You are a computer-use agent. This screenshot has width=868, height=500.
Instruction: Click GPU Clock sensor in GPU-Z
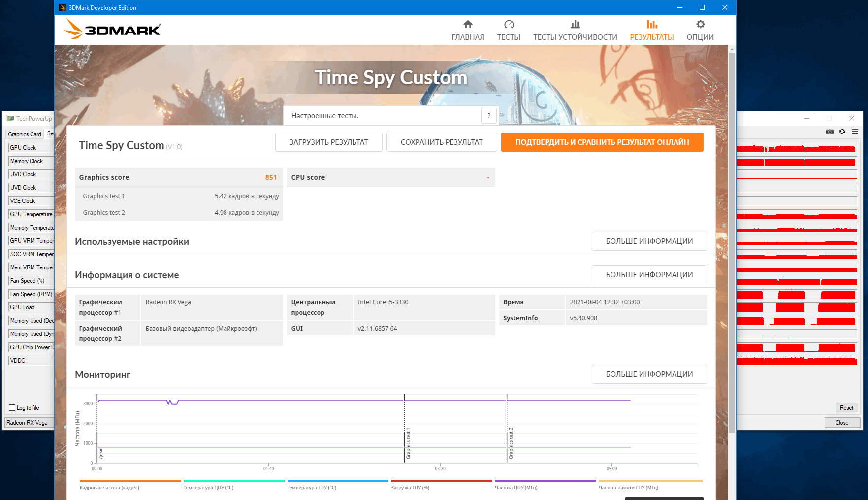pos(31,148)
